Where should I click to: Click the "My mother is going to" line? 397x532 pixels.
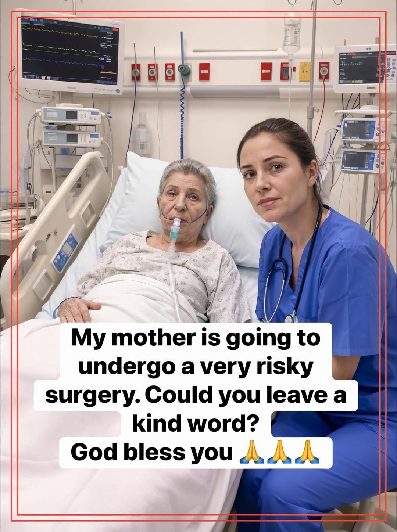pyautogui.click(x=196, y=339)
